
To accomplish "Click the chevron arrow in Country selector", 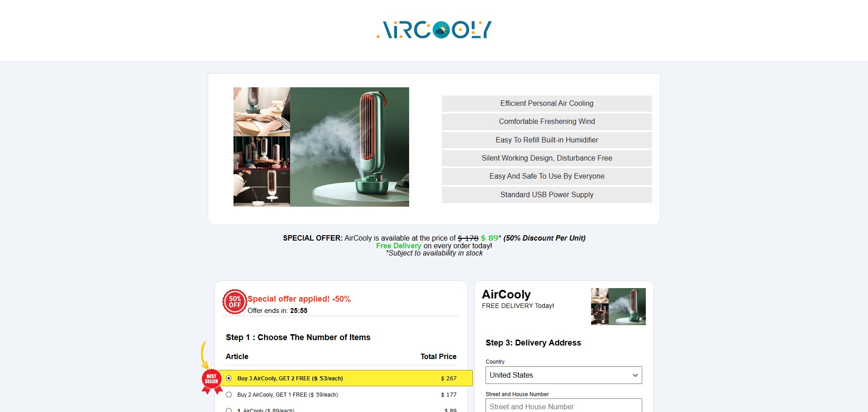I will [635, 375].
